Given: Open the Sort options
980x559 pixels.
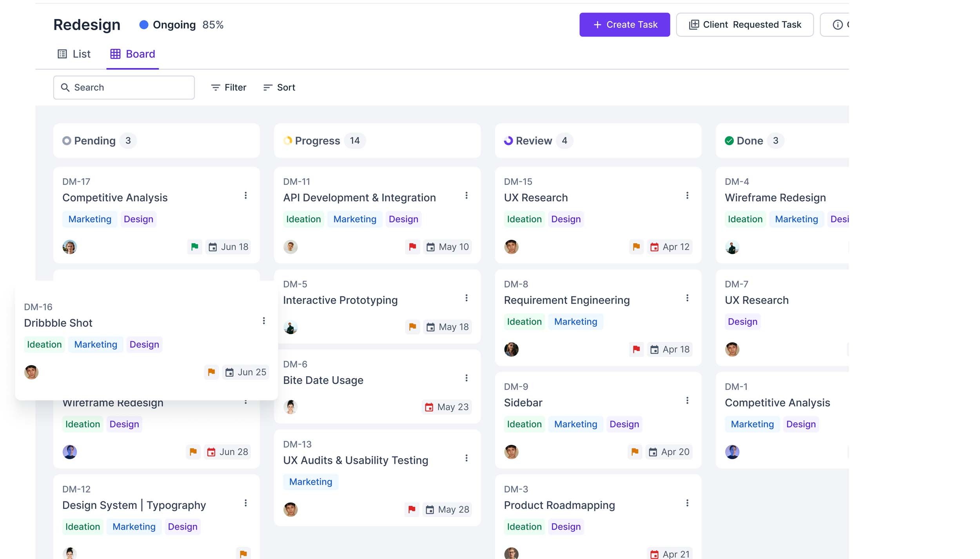Looking at the screenshot, I should pos(279,87).
